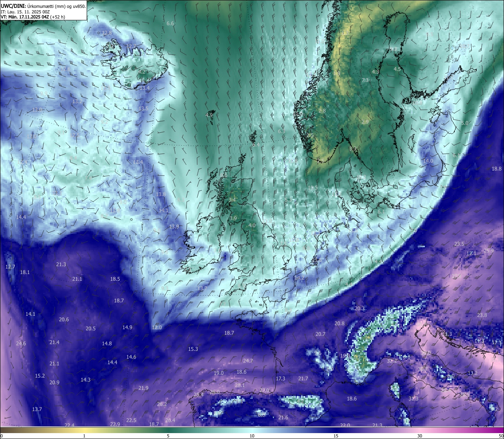Click the 7.3 value over Scandinavia
Screen dimensions: 504x439
(365, 80)
